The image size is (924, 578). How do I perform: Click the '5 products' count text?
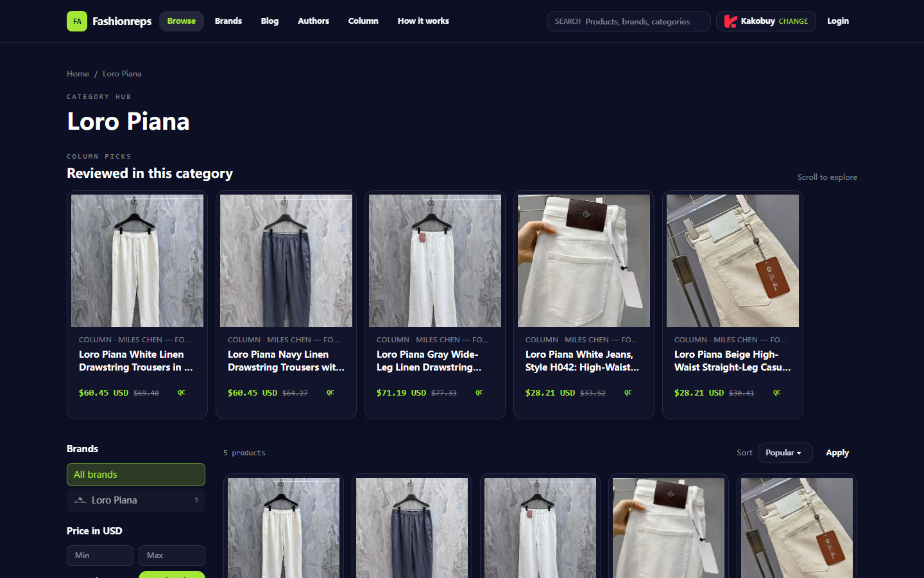[244, 453]
